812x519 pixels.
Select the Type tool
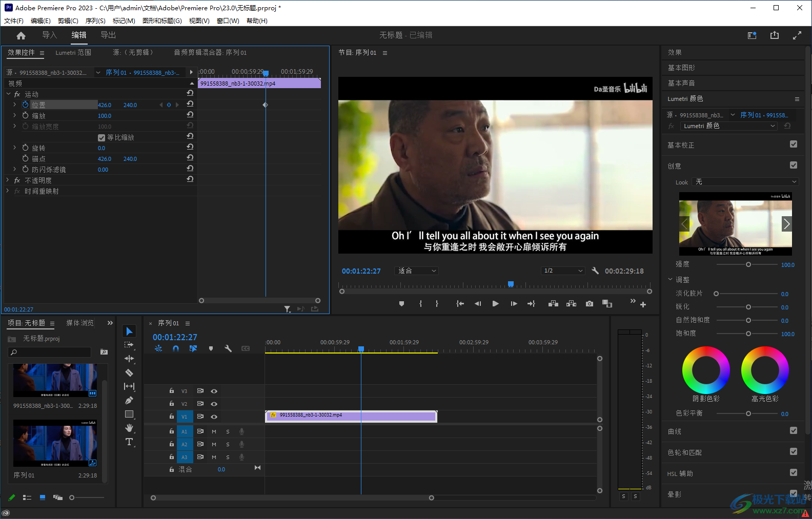(x=129, y=442)
